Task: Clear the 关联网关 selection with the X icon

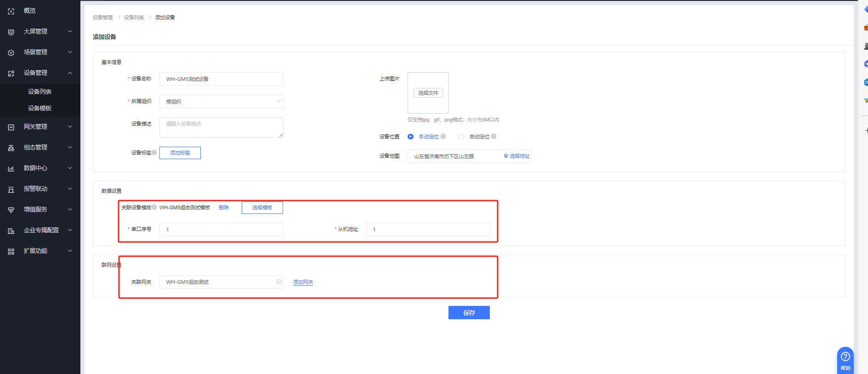Action: [x=278, y=282]
